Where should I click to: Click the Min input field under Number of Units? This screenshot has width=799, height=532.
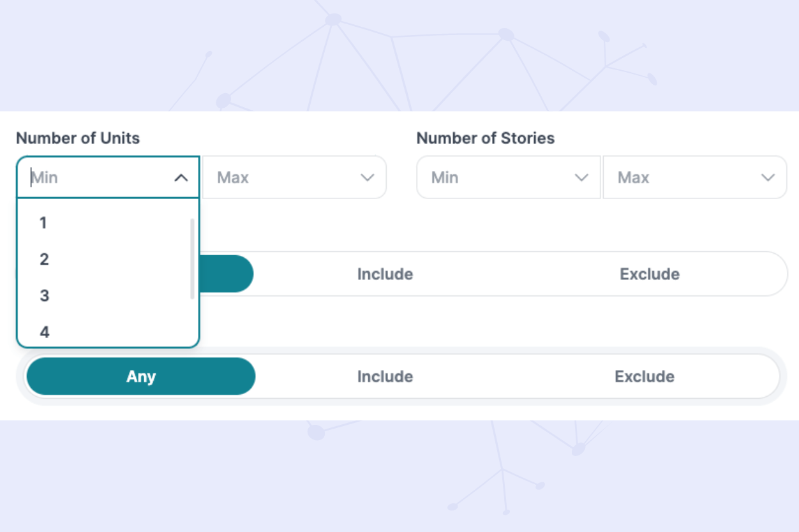[x=96, y=177]
